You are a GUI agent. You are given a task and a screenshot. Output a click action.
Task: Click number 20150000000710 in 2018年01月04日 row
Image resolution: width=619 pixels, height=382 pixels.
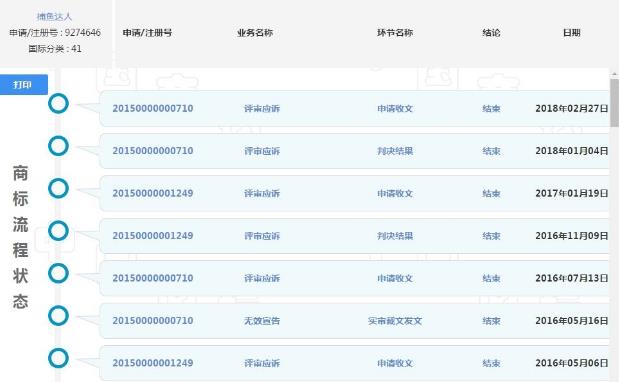(153, 151)
